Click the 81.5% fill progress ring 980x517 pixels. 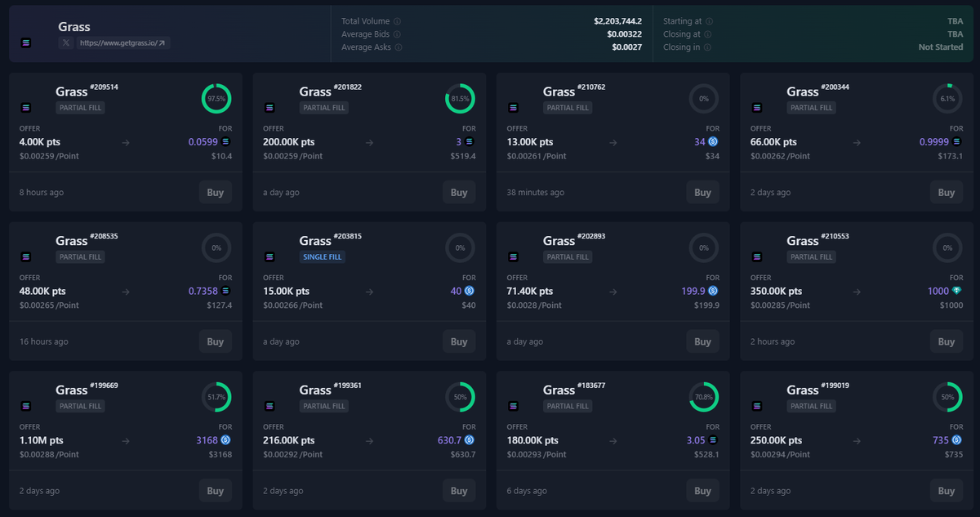pos(460,99)
